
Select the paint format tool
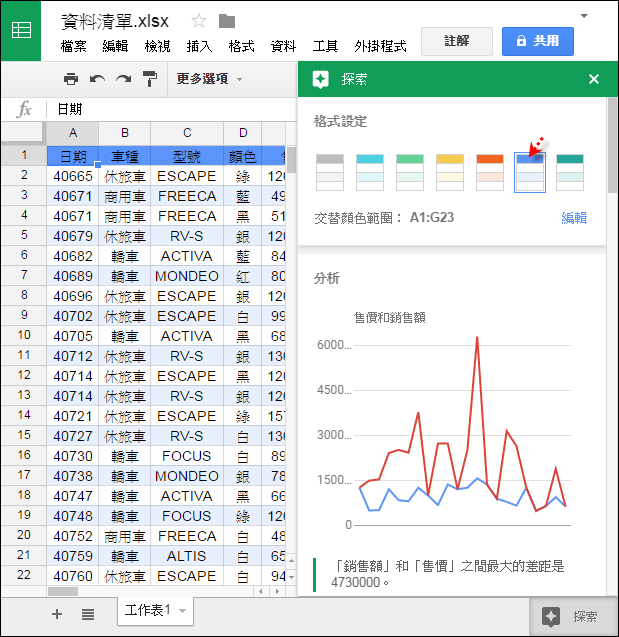point(150,78)
